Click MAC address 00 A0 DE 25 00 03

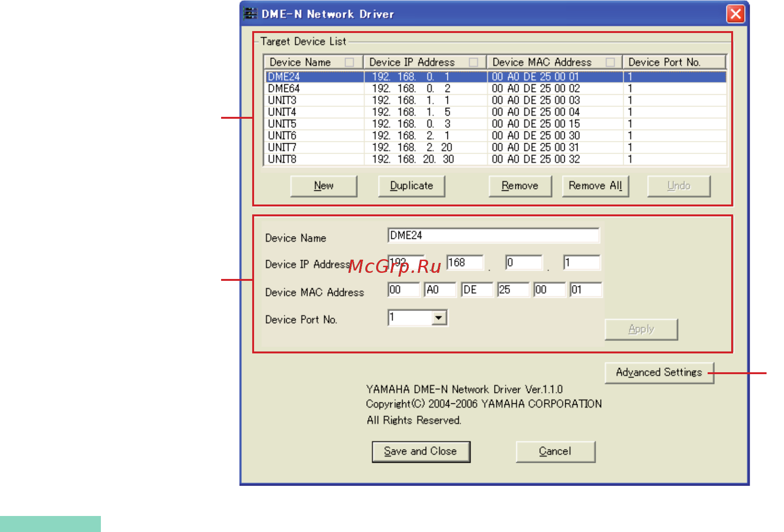tap(536, 100)
